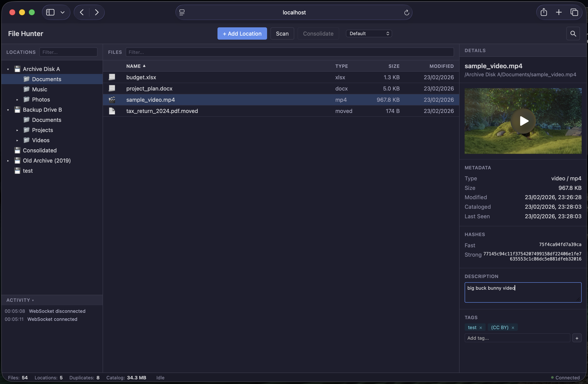Click the plus icon beside the Add tag field
Viewport: 588px width, 384px height.
click(577, 338)
